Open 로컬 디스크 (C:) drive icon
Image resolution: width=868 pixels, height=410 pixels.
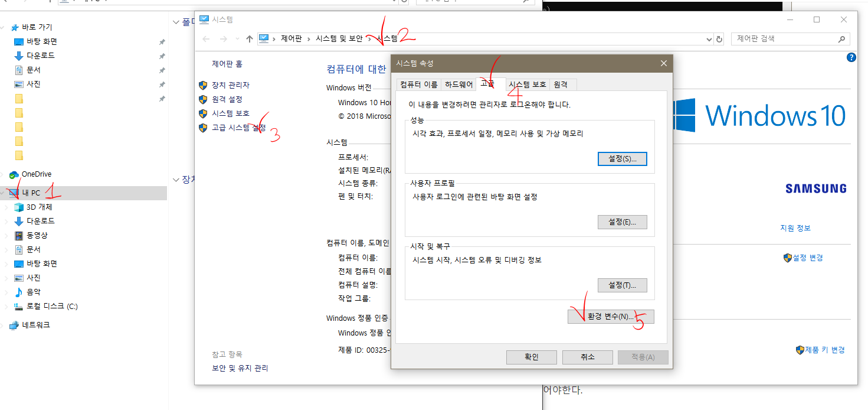pos(18,306)
